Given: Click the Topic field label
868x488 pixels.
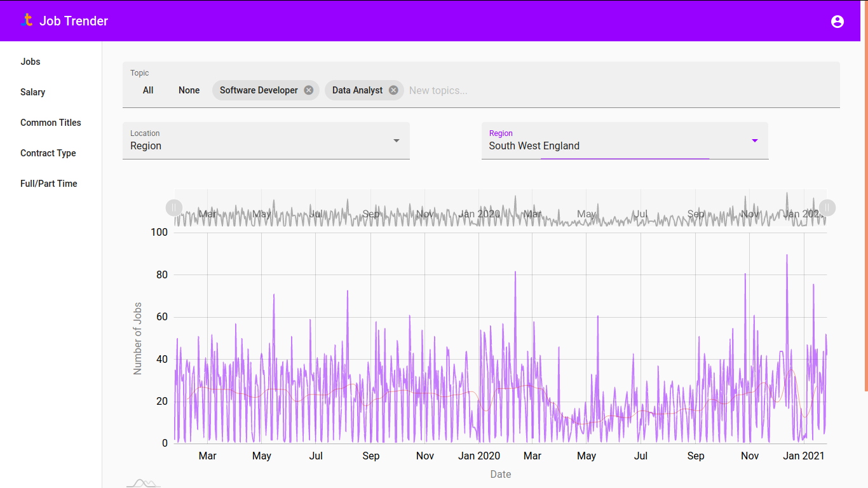Looking at the screenshot, I should coord(140,73).
